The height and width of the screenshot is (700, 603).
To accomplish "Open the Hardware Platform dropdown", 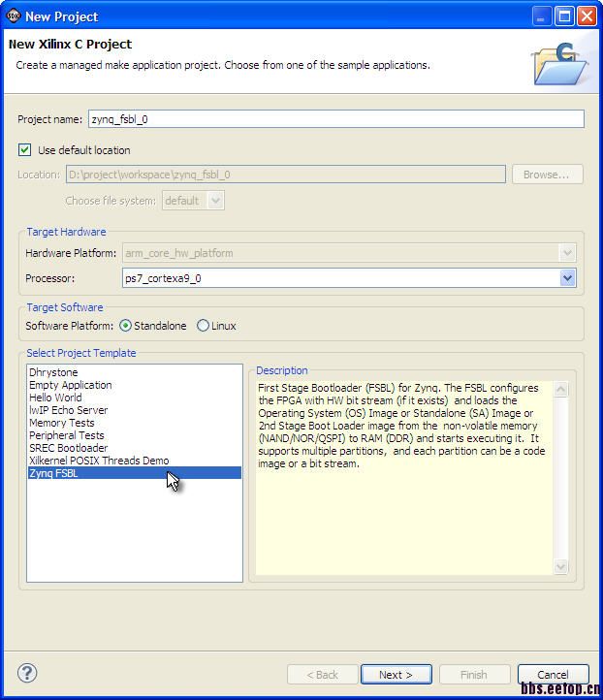I will tap(349, 253).
